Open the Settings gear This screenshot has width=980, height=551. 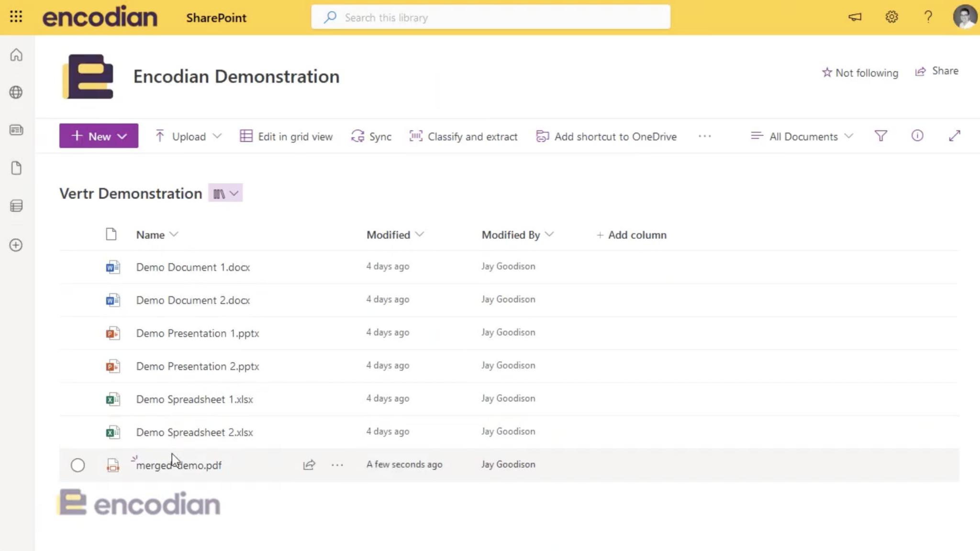click(891, 17)
